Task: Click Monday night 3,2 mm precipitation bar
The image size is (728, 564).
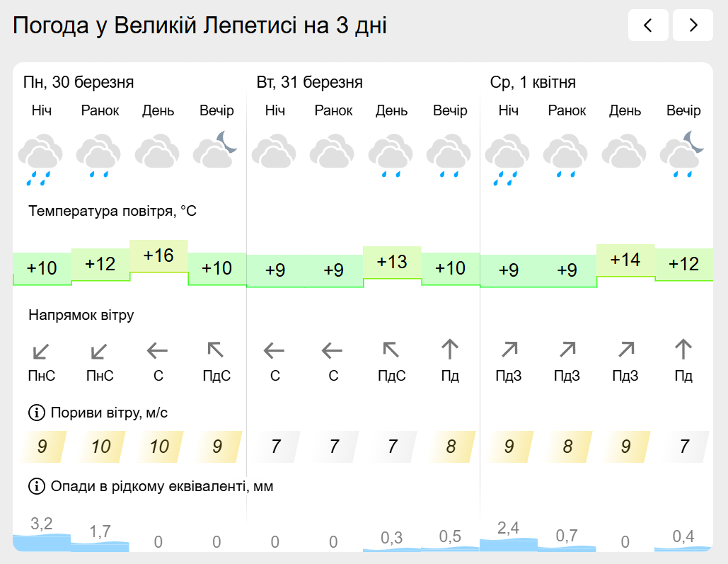Action: point(42,541)
